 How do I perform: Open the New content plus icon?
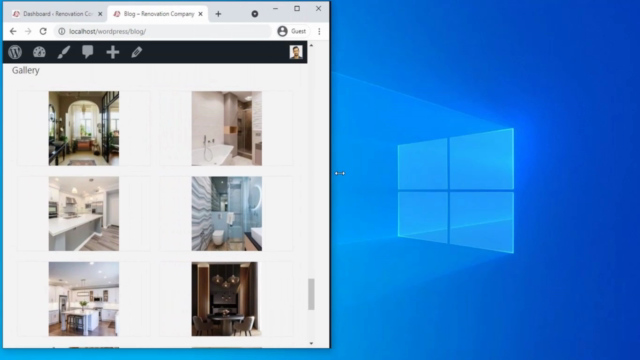pos(113,52)
